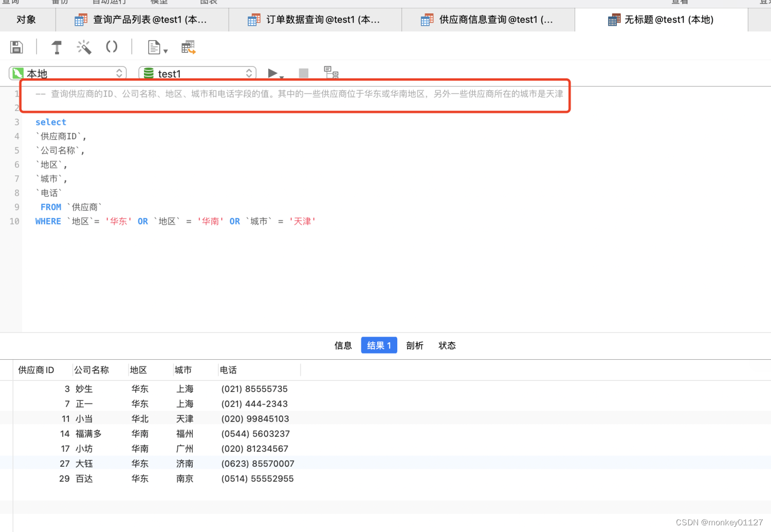Switch to 订单数据查询 @test1 tab
The width and height of the screenshot is (771, 532).
click(315, 20)
